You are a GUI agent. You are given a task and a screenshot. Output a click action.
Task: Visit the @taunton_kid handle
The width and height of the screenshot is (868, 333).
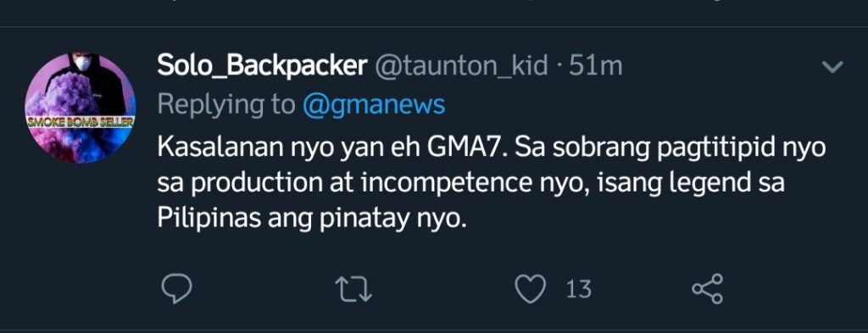462,66
